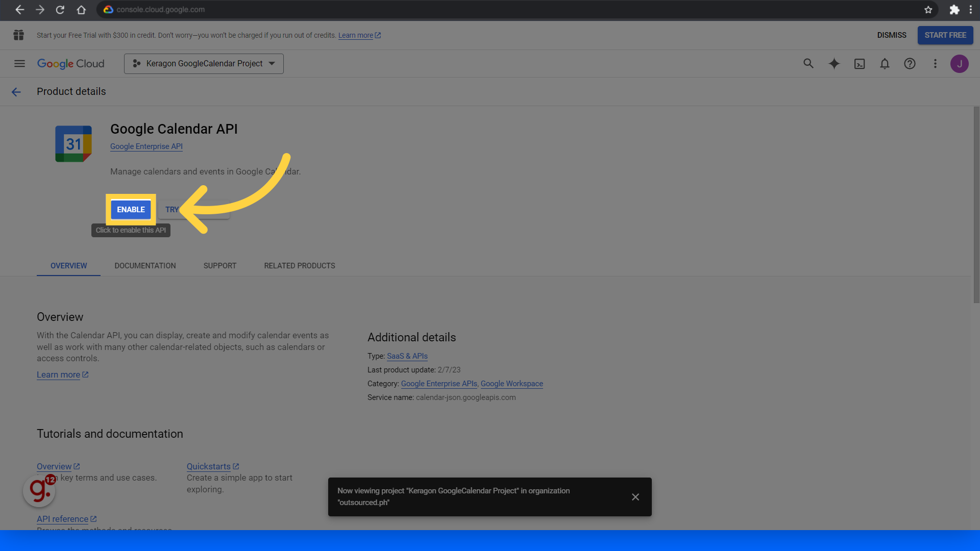Go back with browser back arrow
This screenshot has height=551, width=980.
[x=20, y=10]
